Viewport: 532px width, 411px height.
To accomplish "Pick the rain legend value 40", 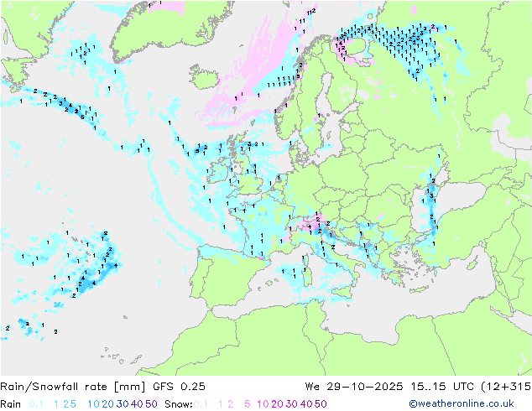I will (137, 404).
